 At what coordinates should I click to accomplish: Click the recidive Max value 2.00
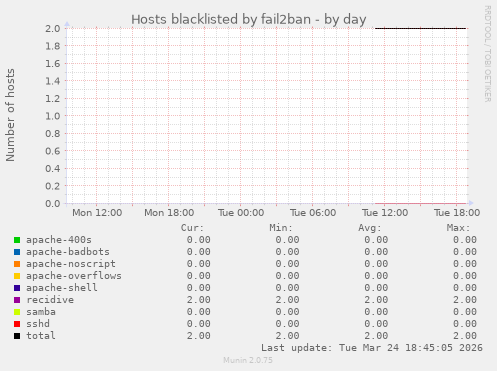(465, 300)
